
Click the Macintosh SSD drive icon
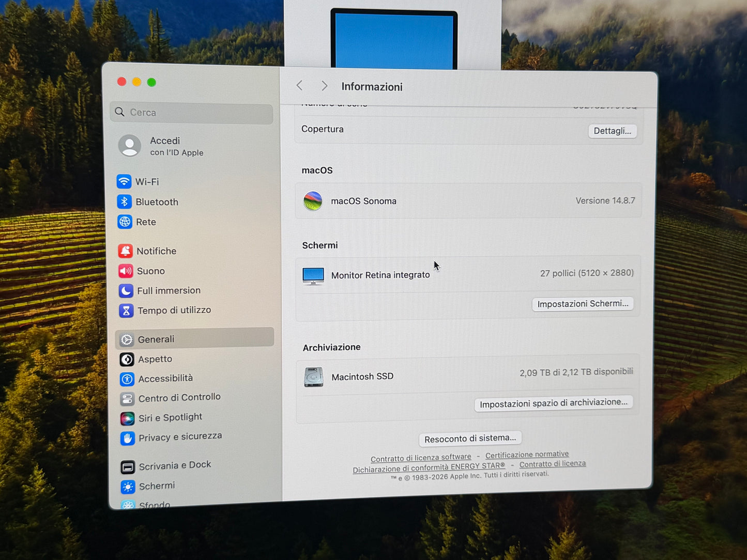(314, 377)
